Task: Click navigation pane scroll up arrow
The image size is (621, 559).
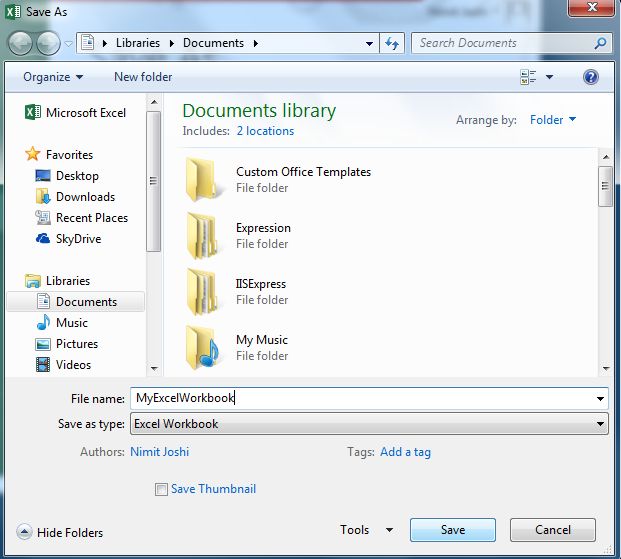Action: pyautogui.click(x=154, y=103)
